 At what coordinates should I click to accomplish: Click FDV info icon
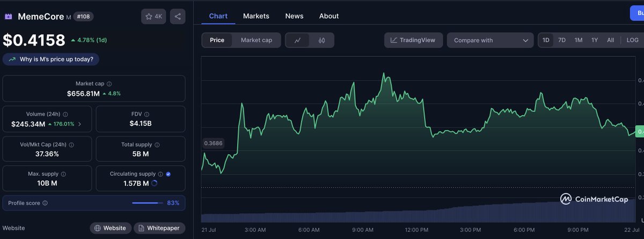click(x=147, y=114)
